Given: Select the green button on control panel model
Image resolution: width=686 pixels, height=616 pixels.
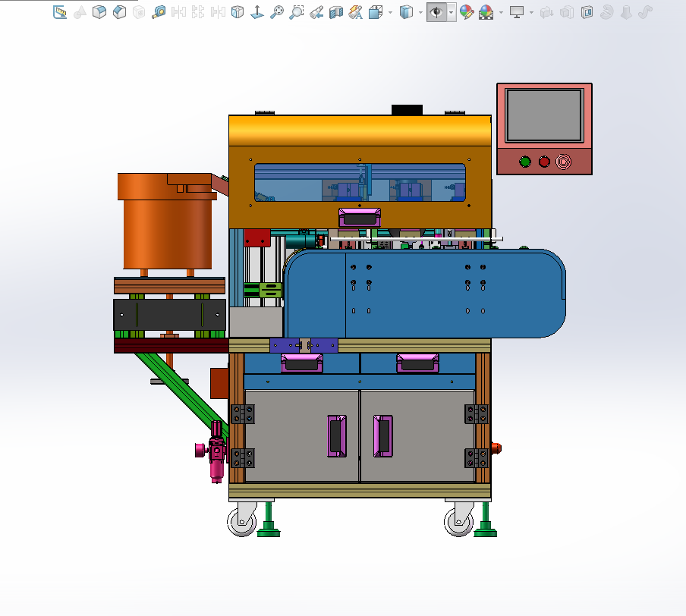Looking at the screenshot, I should (x=525, y=162).
